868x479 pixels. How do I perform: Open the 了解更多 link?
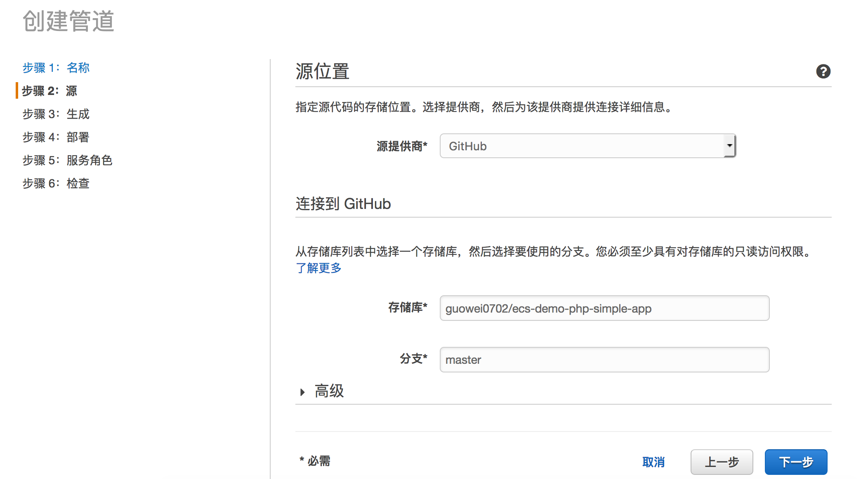point(318,268)
